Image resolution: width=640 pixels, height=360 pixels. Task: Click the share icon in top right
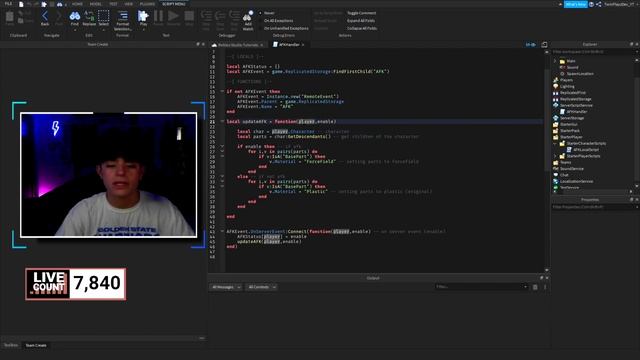(x=599, y=4)
